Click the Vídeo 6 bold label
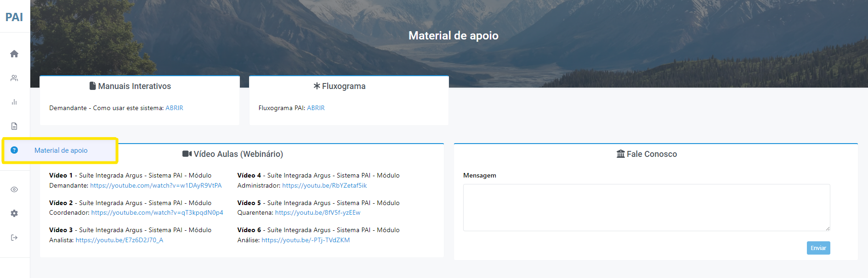868x278 pixels. [249, 230]
